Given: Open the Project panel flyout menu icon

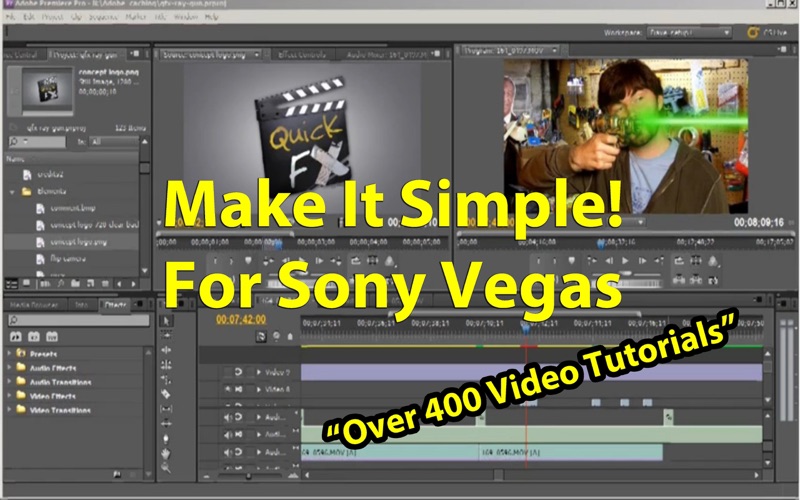Looking at the screenshot, I should [x=134, y=54].
